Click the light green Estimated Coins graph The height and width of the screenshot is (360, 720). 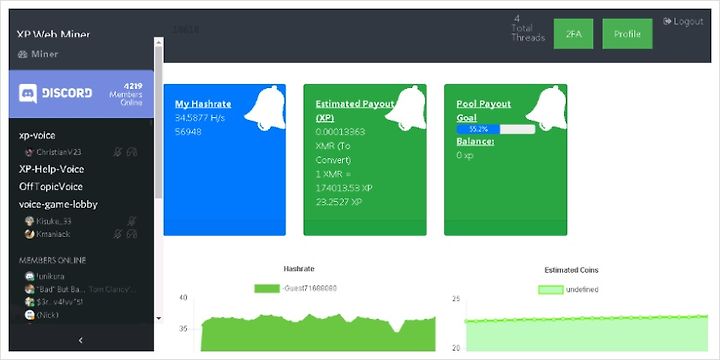tap(586, 335)
